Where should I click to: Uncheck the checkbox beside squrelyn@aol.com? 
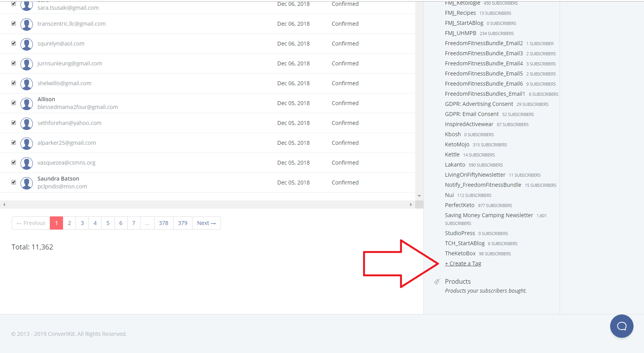coord(13,43)
